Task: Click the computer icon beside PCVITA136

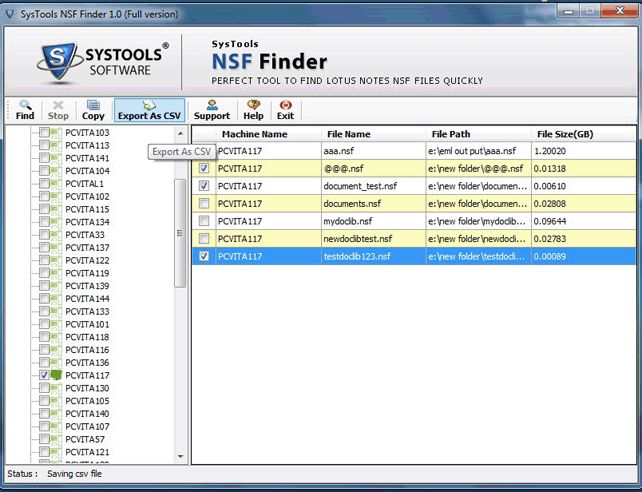Action: (x=56, y=362)
